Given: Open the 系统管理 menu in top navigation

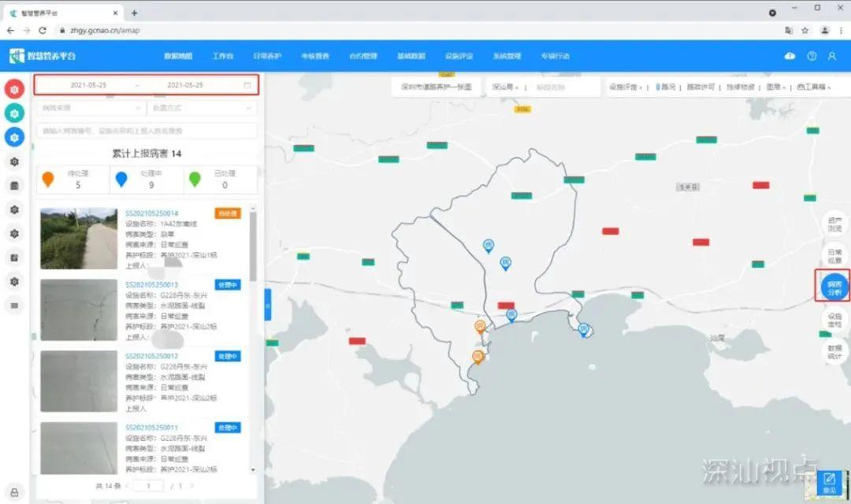Looking at the screenshot, I should click(507, 56).
